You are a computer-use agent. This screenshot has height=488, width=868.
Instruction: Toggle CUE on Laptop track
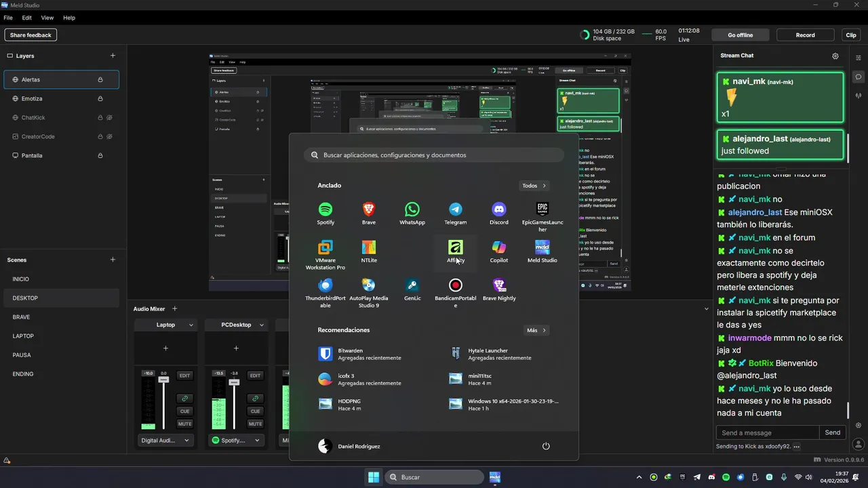184,411
